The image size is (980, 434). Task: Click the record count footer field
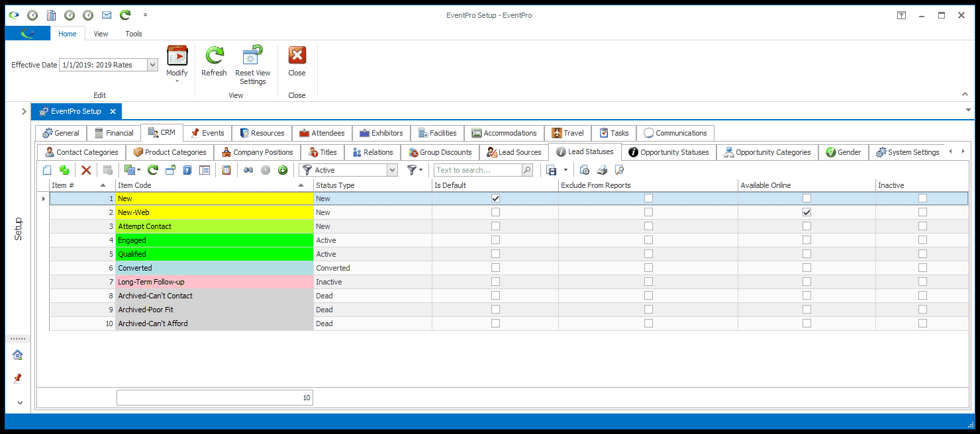coord(215,398)
